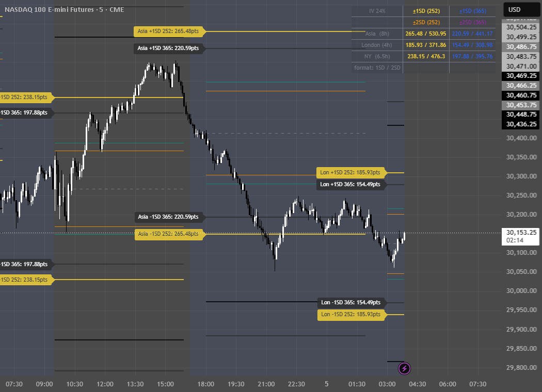Click the ±1SD (365) table header

tap(472, 11)
